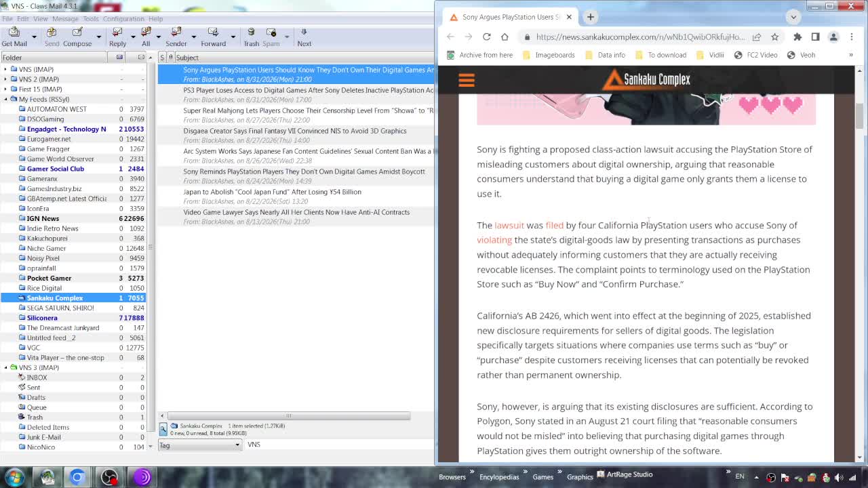The width and height of the screenshot is (868, 488).
Task: Collapse the VNS 3 (IMAP) account
Action: [x=5, y=367]
